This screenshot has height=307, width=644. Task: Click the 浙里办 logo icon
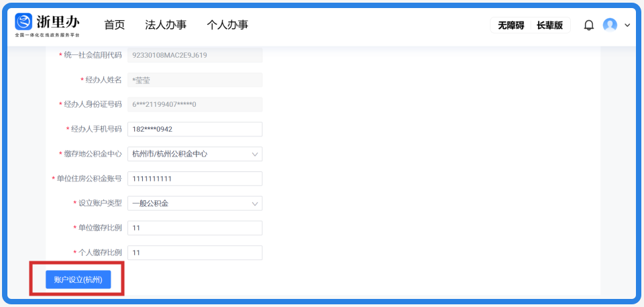click(23, 21)
